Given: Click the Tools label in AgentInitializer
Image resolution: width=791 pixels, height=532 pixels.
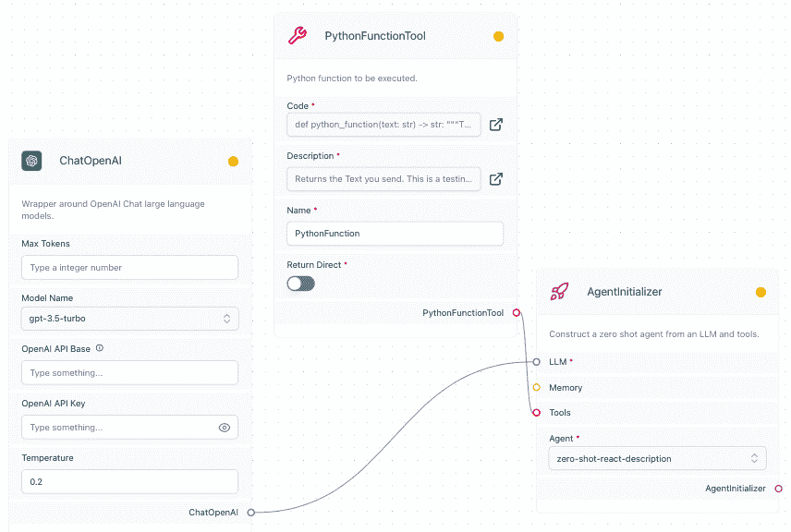Looking at the screenshot, I should (x=560, y=413).
